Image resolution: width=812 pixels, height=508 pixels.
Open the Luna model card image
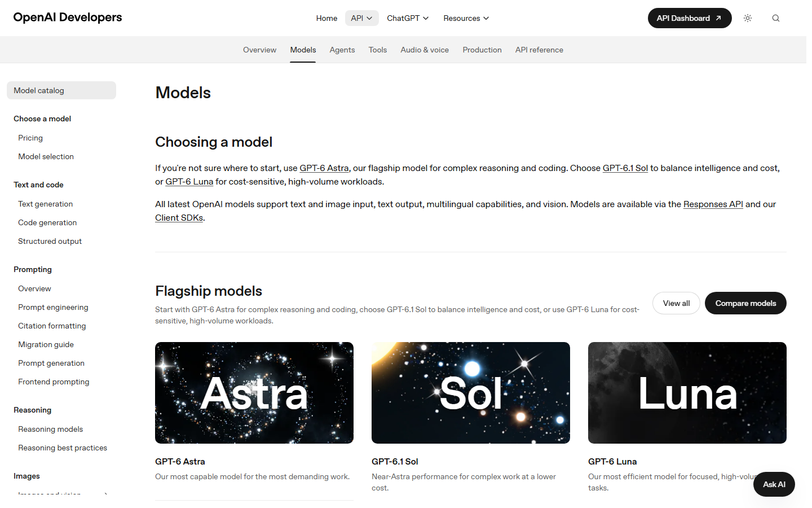(687, 393)
